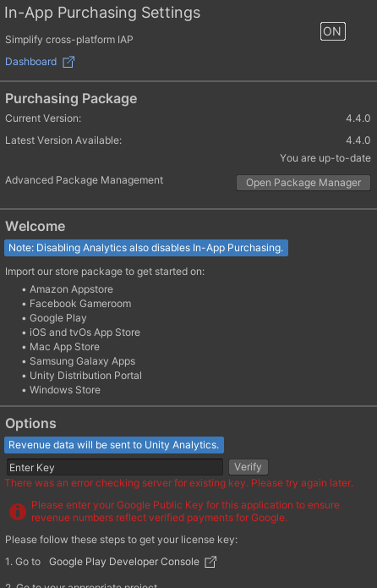Select the Disabling Analytics note banner

coord(146,248)
